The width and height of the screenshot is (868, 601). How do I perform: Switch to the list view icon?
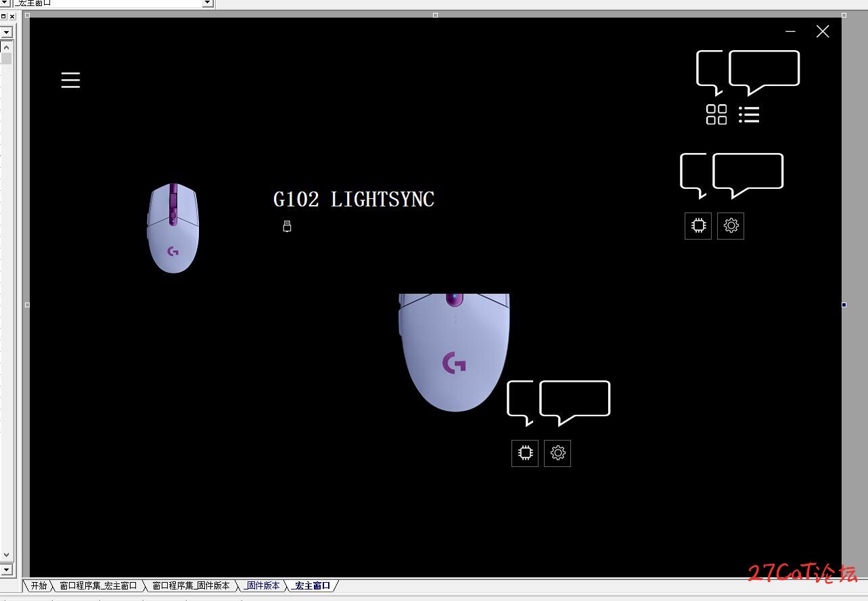coord(749,114)
